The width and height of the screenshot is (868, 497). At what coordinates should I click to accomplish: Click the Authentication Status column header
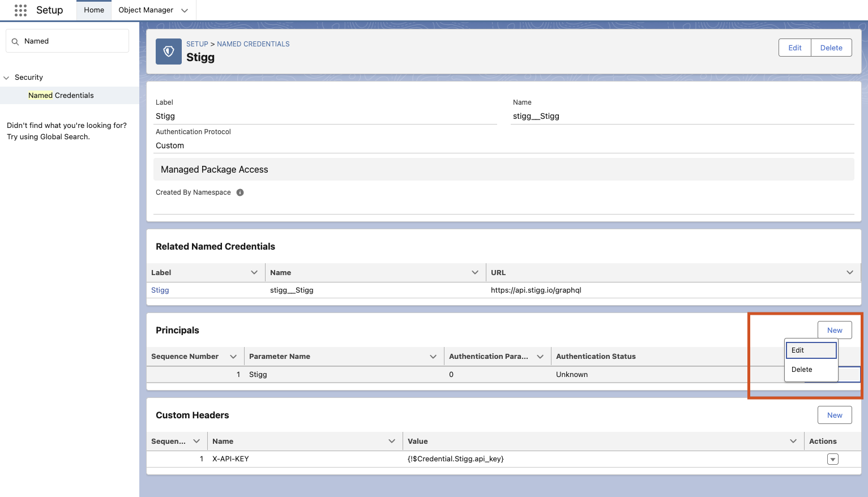[596, 357]
